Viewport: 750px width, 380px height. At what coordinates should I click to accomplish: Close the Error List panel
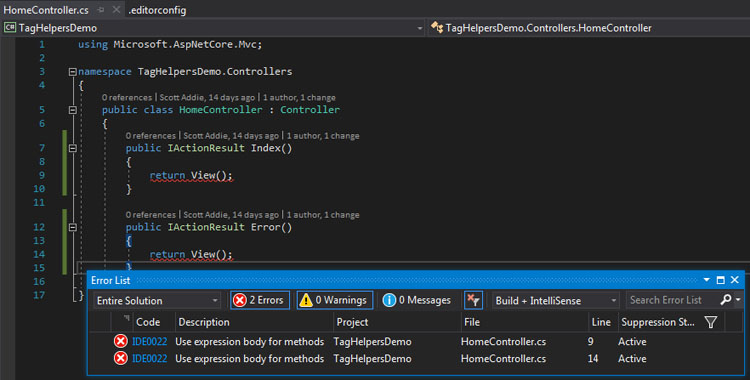pos(735,280)
